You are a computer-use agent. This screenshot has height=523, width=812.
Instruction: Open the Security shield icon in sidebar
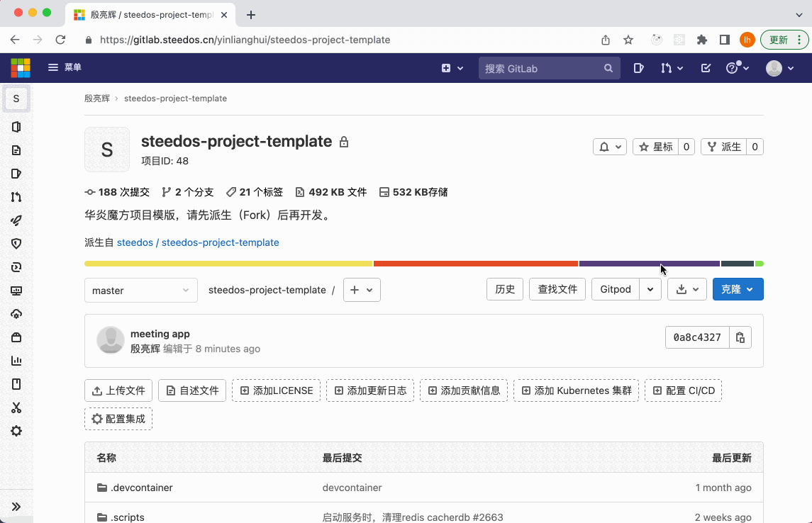[16, 244]
